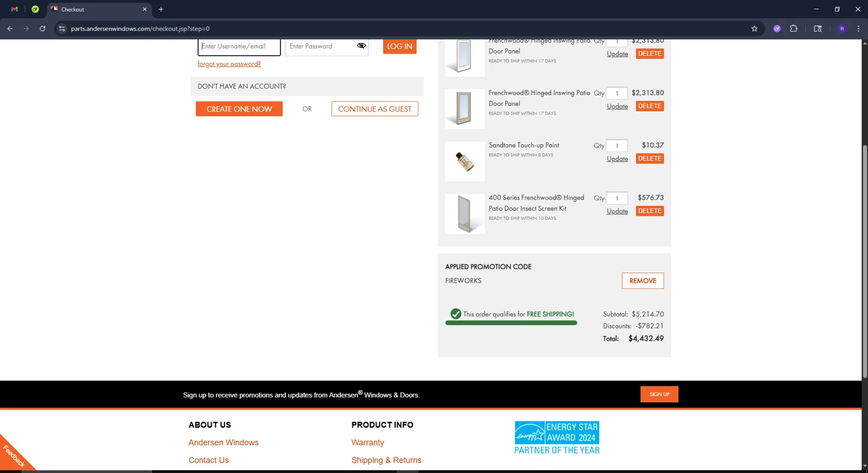Edit quantity for Insect Screen Kit
The height and width of the screenshot is (473, 868).
pyautogui.click(x=617, y=198)
